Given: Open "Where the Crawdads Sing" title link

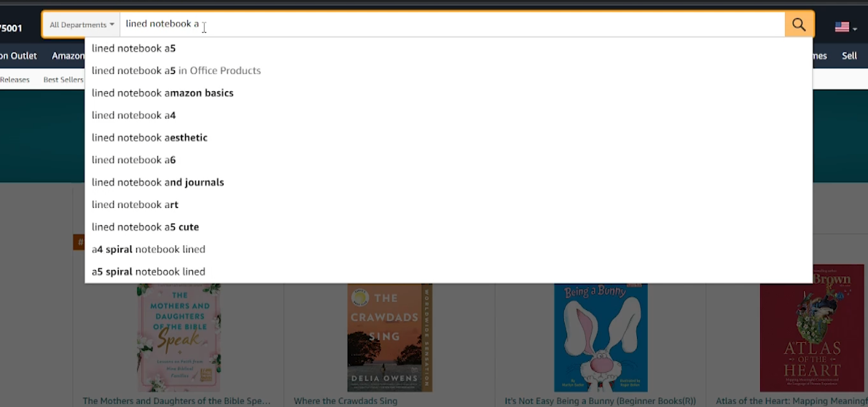Looking at the screenshot, I should pyautogui.click(x=345, y=401).
